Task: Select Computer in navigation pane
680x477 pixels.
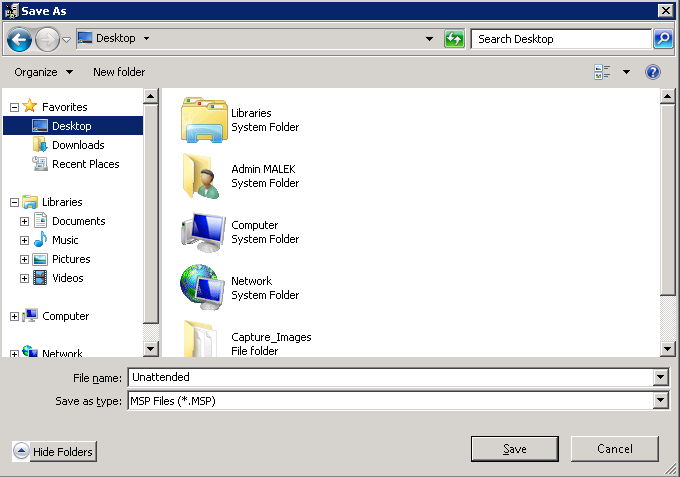Action: [x=65, y=316]
